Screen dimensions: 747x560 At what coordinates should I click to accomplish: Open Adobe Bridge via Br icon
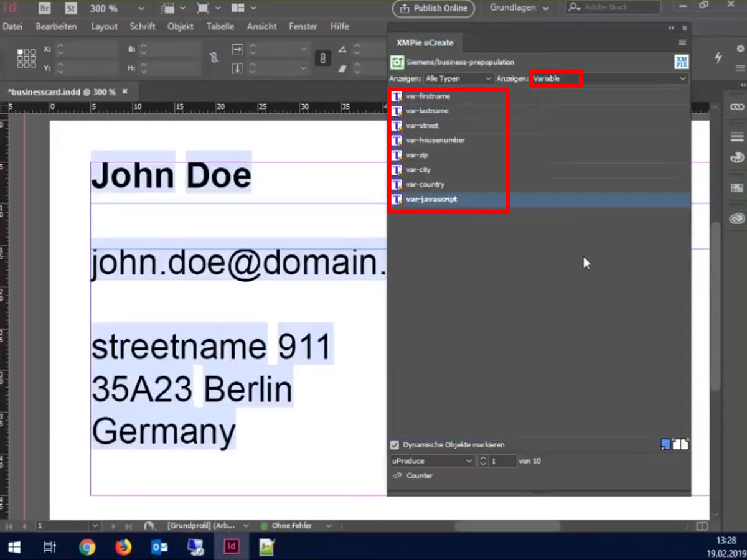pyautogui.click(x=45, y=9)
